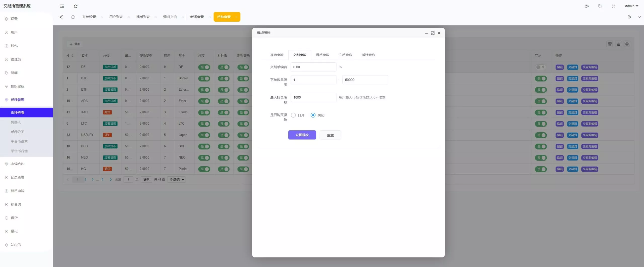Click inside the 交割手续费 input field
The width and height of the screenshot is (644, 267).
[x=313, y=67]
